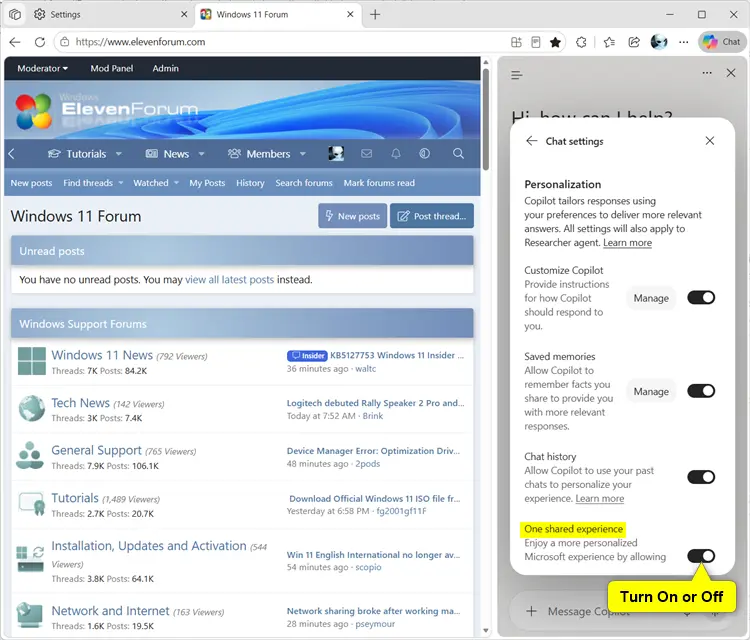
Task: Click the forum page vertical scrollbar
Action: [485, 120]
